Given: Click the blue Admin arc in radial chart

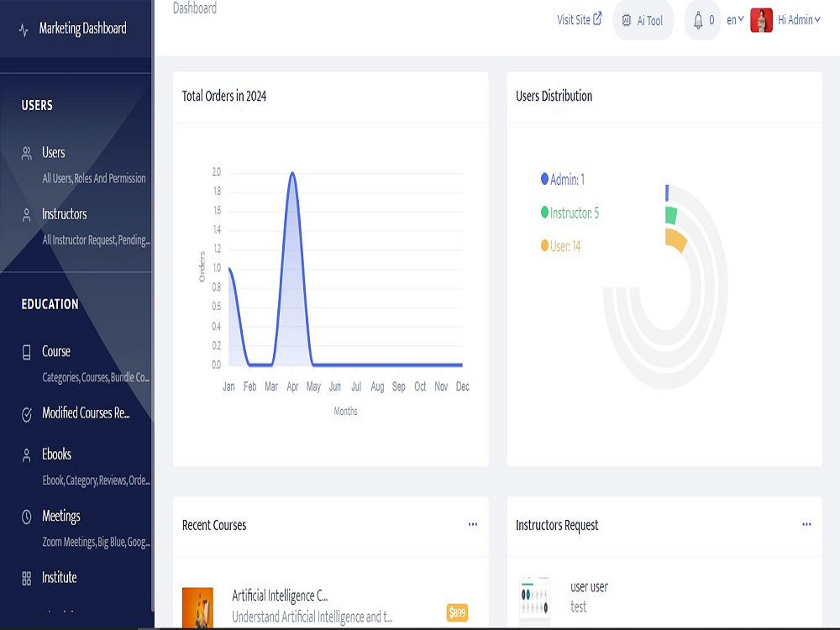Looking at the screenshot, I should pyautogui.click(x=667, y=193).
